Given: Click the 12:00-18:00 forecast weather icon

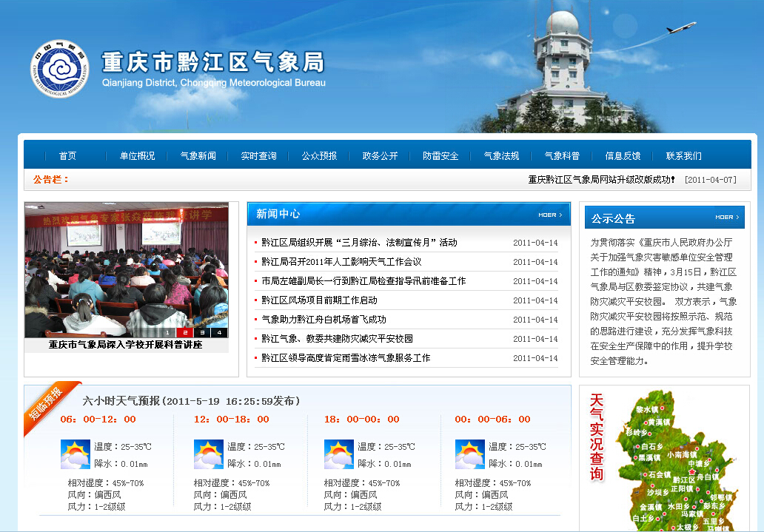Looking at the screenshot, I should click(208, 454).
